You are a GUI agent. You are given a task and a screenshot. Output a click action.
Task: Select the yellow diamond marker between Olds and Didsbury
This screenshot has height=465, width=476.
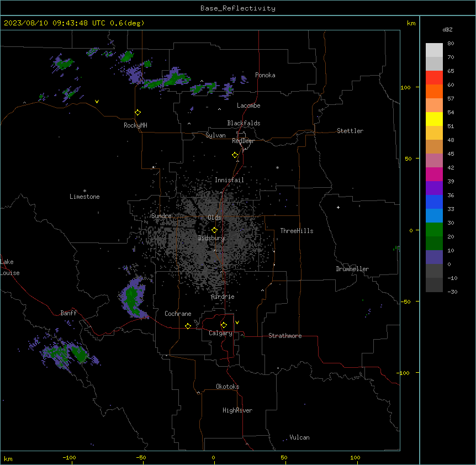[x=214, y=230]
